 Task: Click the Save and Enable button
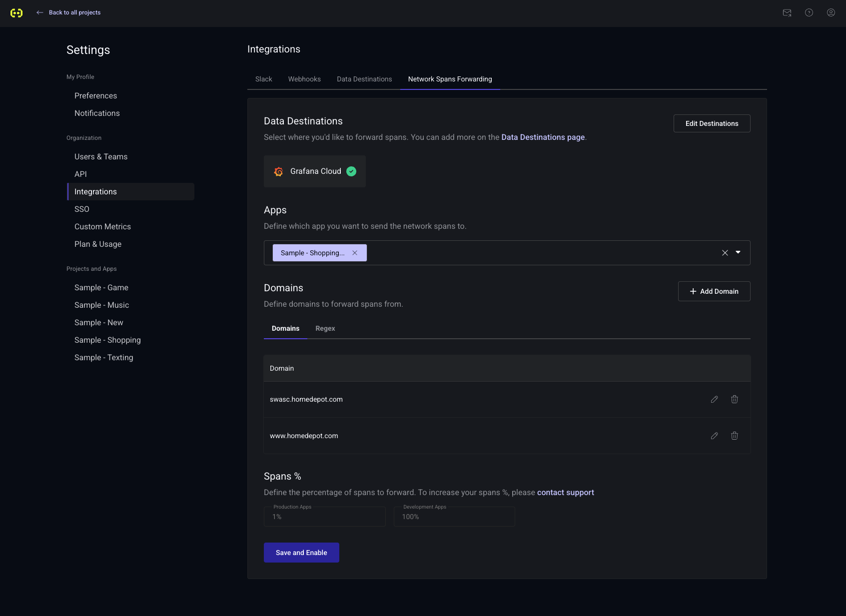(301, 553)
